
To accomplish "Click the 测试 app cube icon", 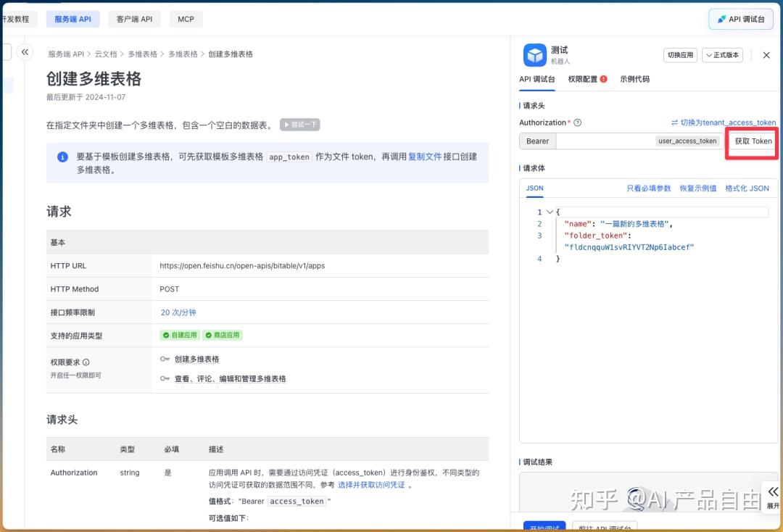I will coord(535,55).
